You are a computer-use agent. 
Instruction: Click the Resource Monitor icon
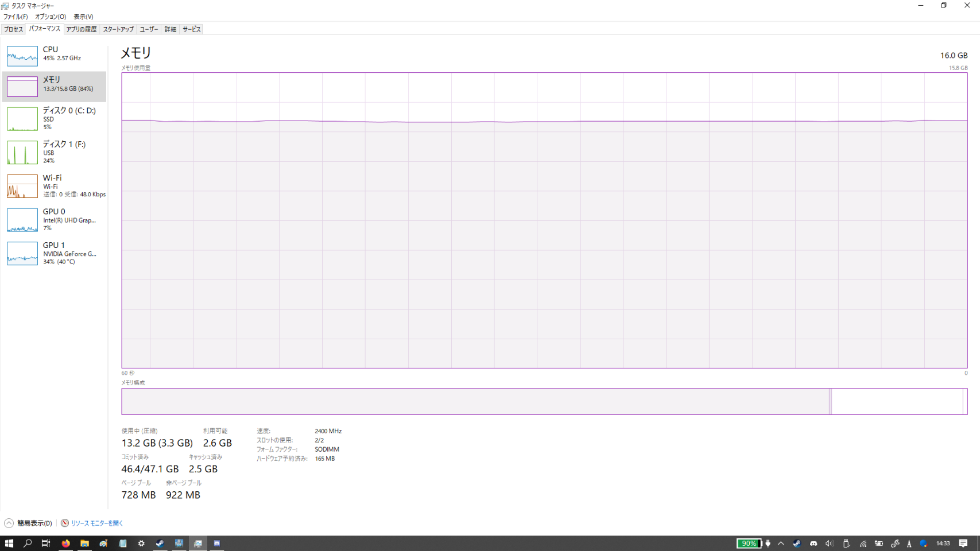click(x=65, y=523)
